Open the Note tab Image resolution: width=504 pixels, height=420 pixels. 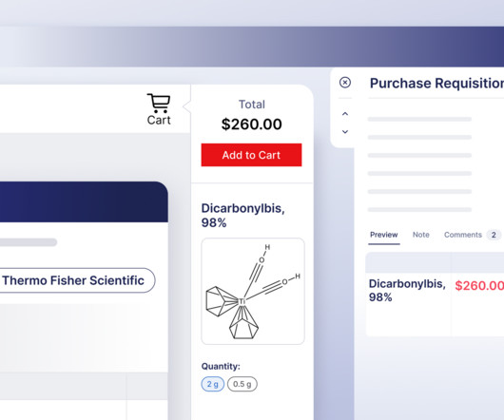[420, 235]
